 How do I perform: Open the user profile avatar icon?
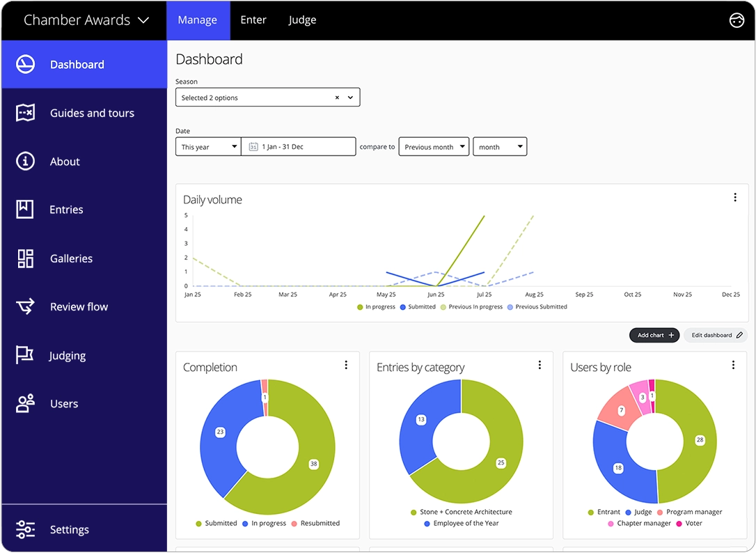[x=737, y=20]
